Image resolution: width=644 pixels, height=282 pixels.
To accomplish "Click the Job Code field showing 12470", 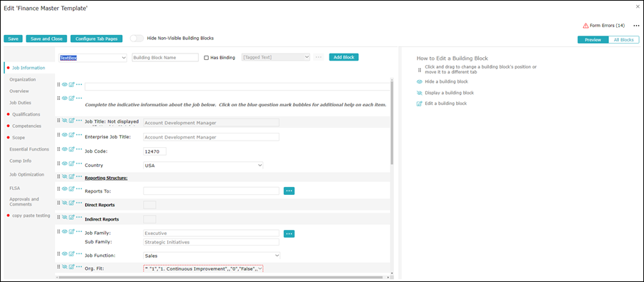I will point(155,151).
